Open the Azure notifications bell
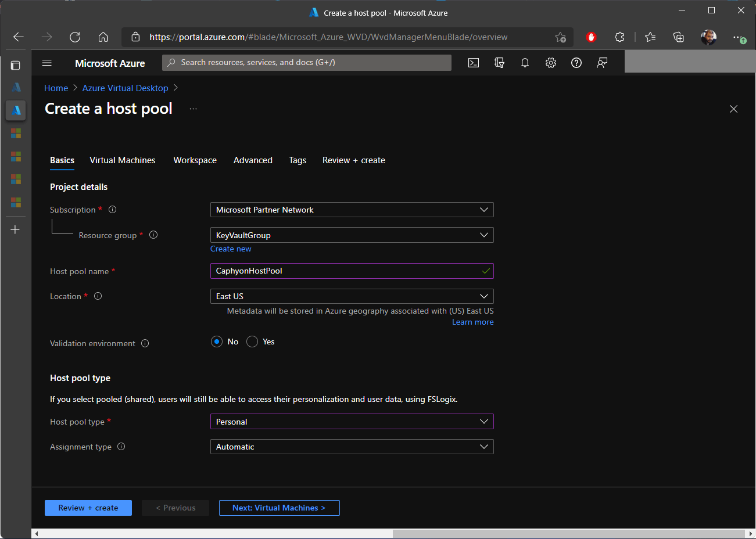The image size is (756, 539). [x=525, y=63]
